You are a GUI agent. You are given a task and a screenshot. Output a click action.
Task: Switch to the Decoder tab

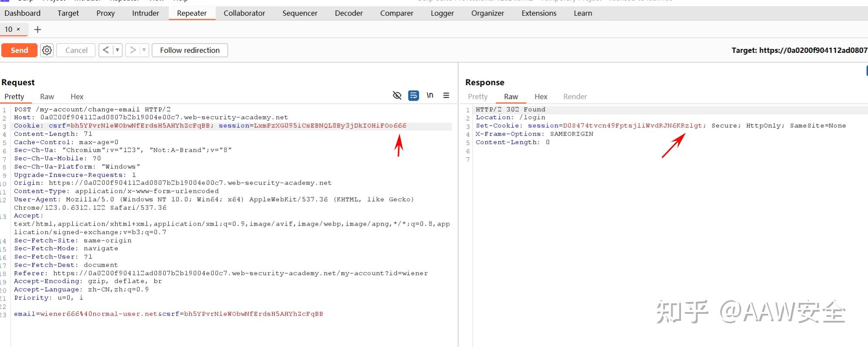pos(348,13)
